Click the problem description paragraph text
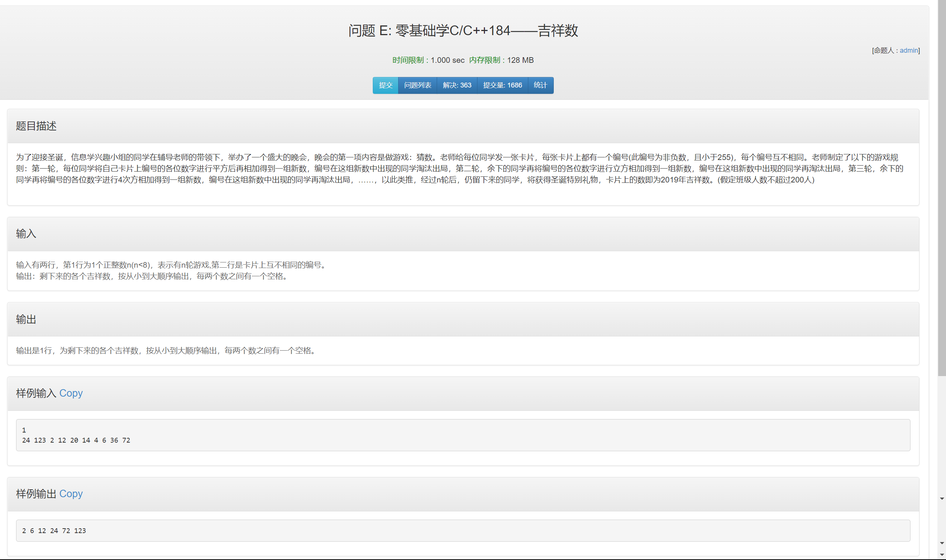 459,168
